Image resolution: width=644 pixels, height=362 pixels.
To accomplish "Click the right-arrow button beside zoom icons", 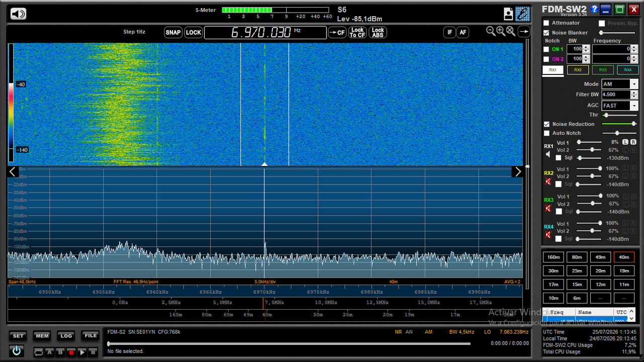I will 524,32.
